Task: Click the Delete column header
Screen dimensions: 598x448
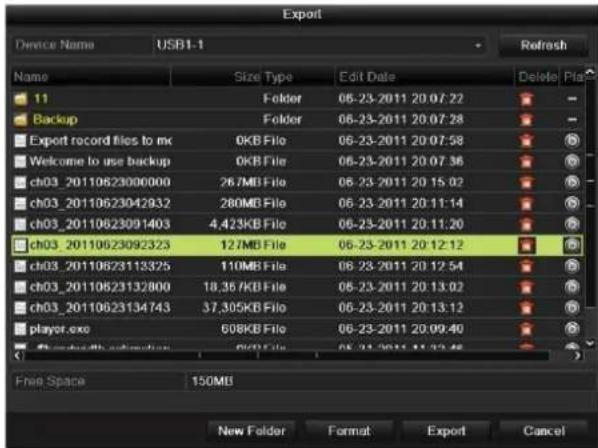Action: pyautogui.click(x=537, y=77)
